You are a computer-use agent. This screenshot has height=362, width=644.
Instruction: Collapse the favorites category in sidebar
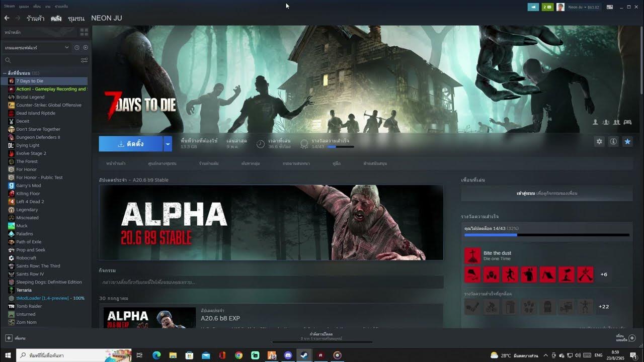[5, 73]
